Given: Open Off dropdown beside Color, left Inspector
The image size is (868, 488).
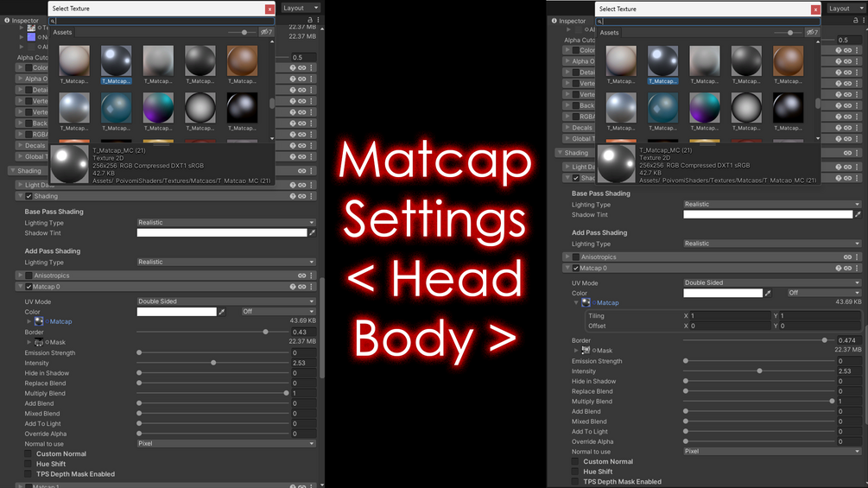Looking at the screenshot, I should pos(278,312).
